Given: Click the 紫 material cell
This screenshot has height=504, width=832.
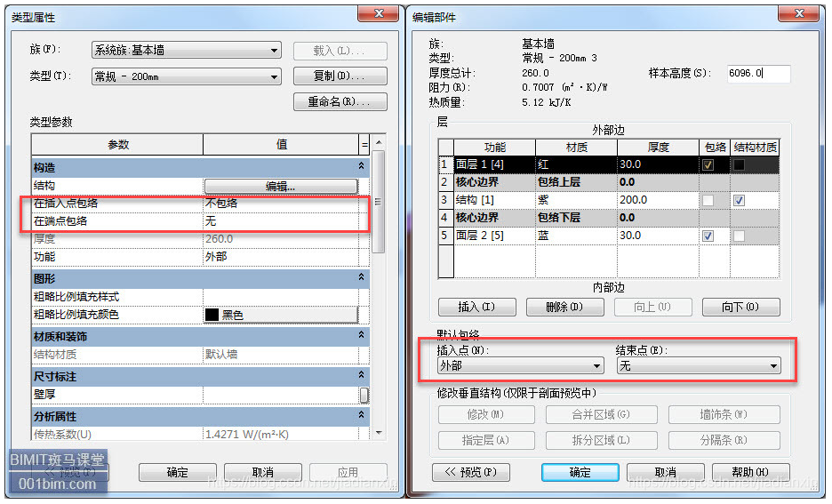Looking at the screenshot, I should pyautogui.click(x=576, y=200).
